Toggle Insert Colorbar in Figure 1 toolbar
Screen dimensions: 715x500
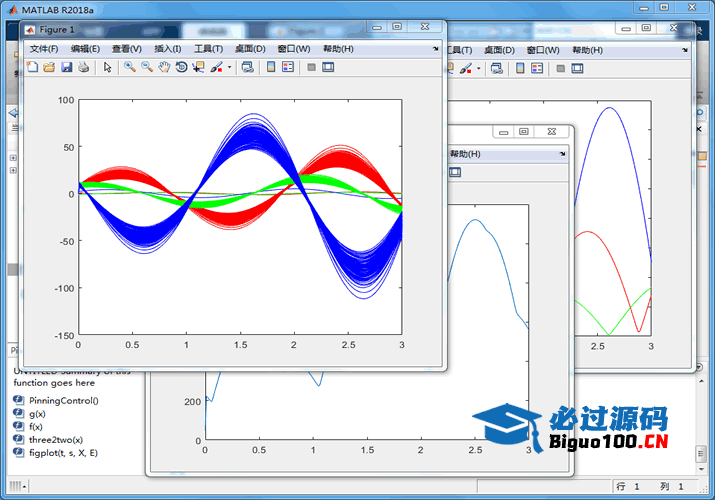coord(271,67)
